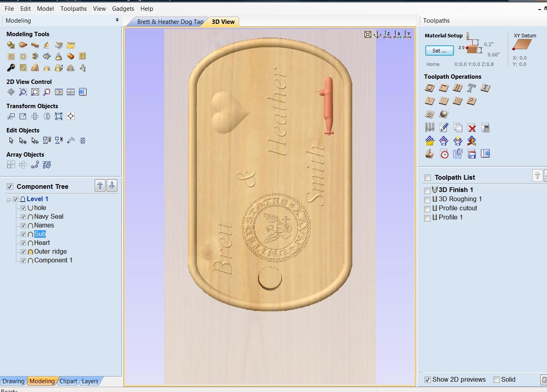Open the Layers tab
This screenshot has width=547, height=392.
tap(90, 381)
